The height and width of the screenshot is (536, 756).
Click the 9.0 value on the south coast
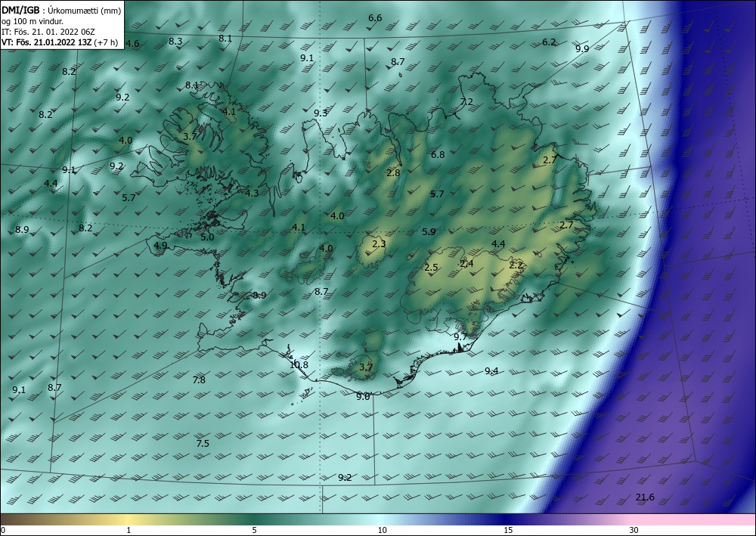pos(363,397)
